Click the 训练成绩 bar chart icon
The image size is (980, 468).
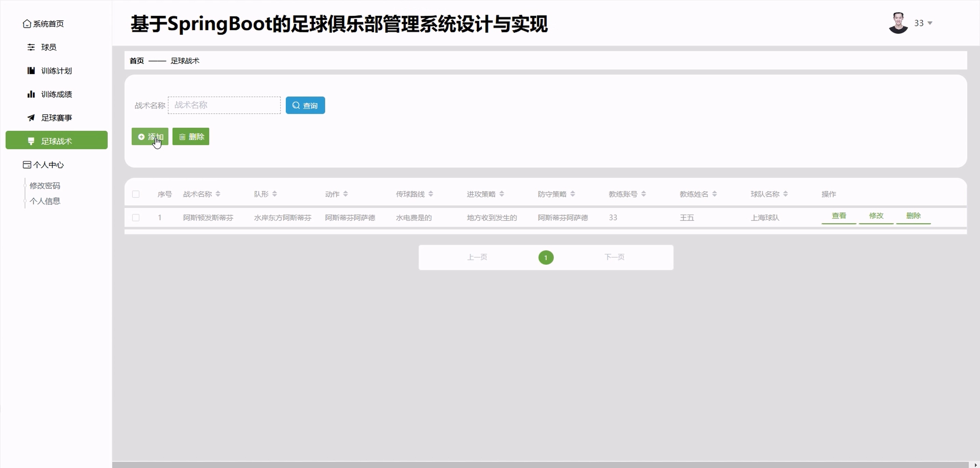click(31, 94)
